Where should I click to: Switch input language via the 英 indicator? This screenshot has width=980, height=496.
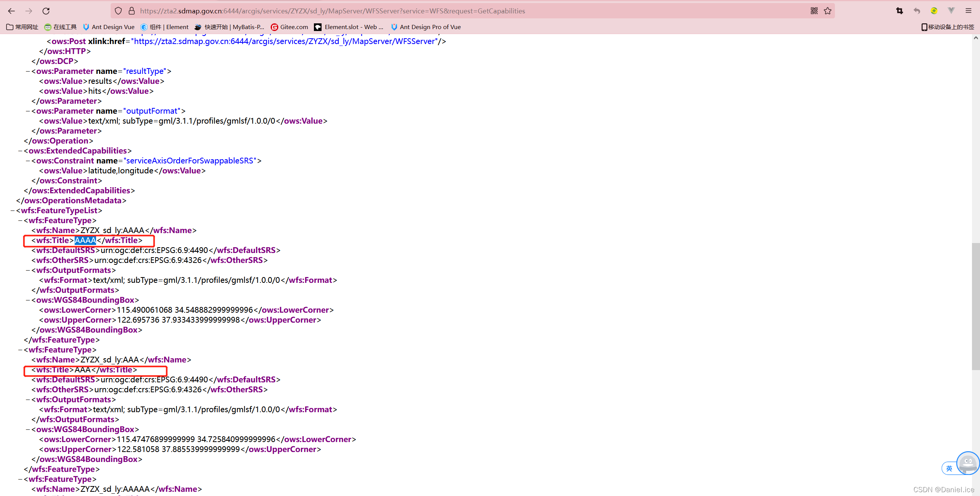[949, 468]
